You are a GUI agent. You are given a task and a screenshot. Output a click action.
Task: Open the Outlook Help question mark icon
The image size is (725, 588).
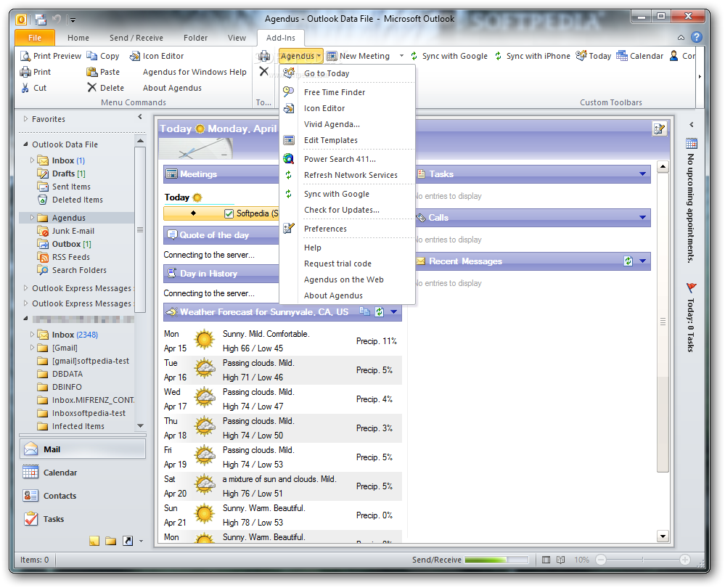point(697,38)
